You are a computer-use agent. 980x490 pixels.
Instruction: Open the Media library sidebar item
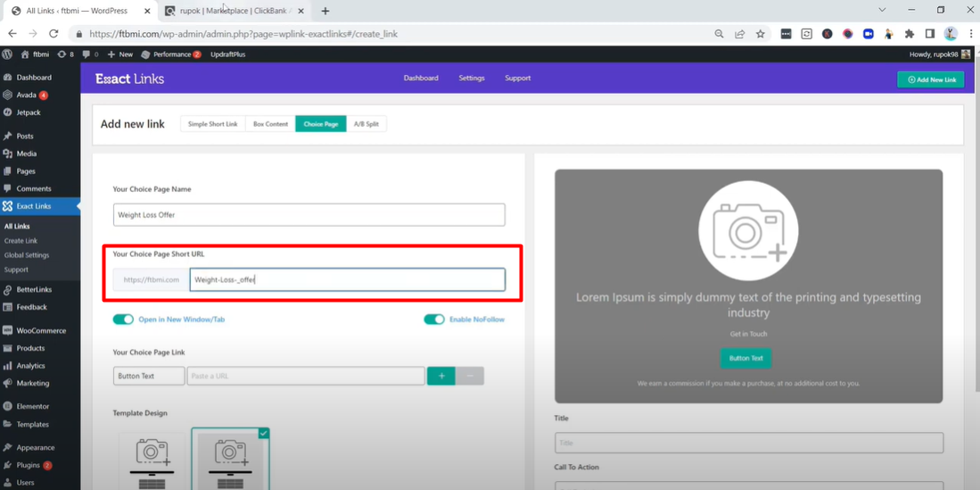(26, 154)
